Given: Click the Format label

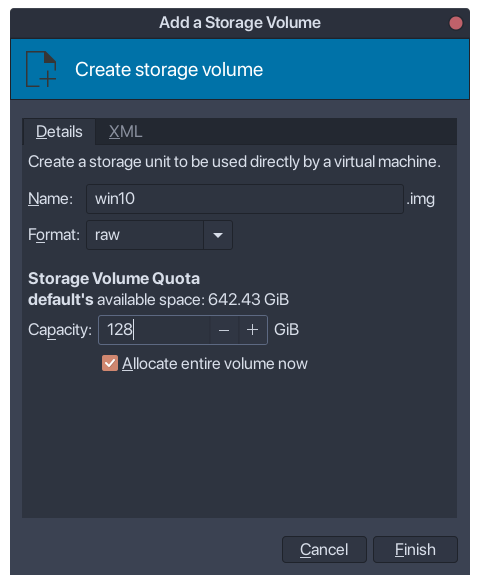Looking at the screenshot, I should (54, 235).
